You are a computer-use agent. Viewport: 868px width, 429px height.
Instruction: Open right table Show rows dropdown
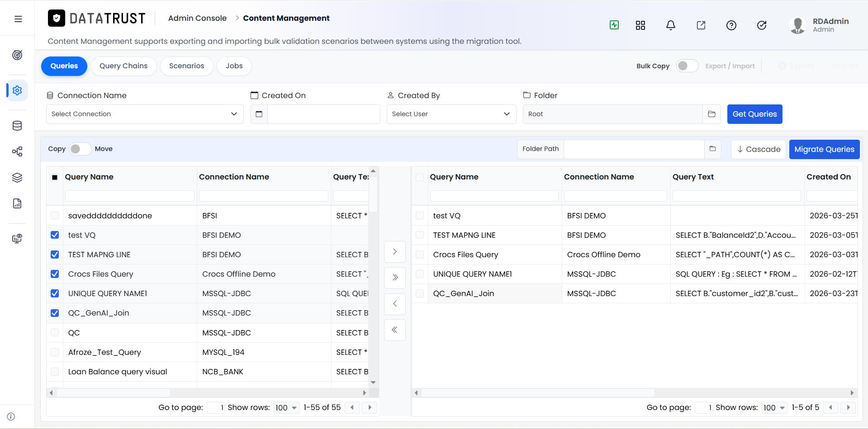[774, 408]
